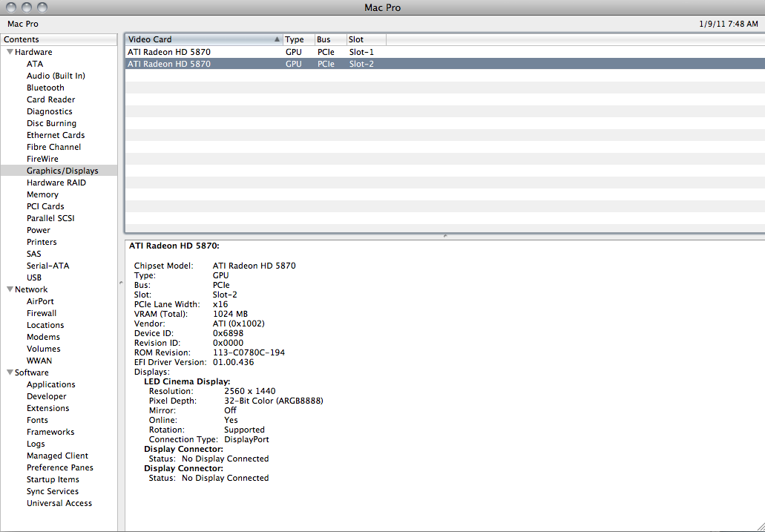Screen dimensions: 765x532
Task: Click the 1/9/11 7:48 AM timestamp
Action: coord(729,24)
